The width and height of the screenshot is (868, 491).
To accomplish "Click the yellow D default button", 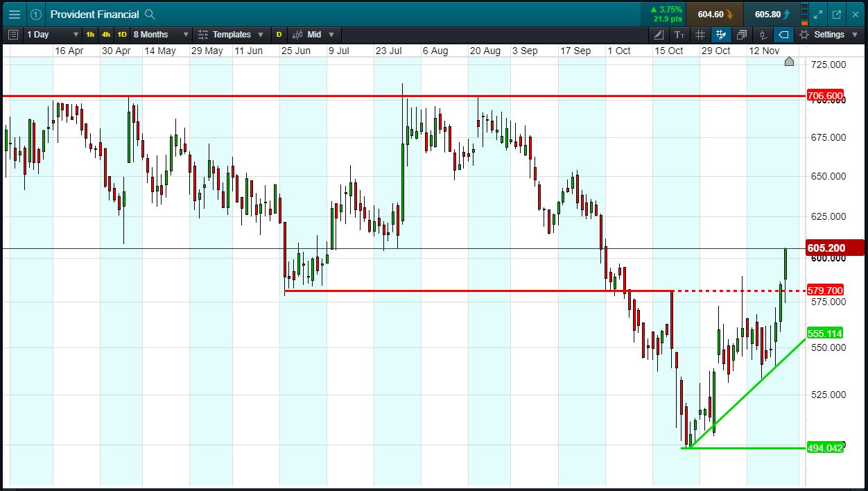I will click(279, 34).
